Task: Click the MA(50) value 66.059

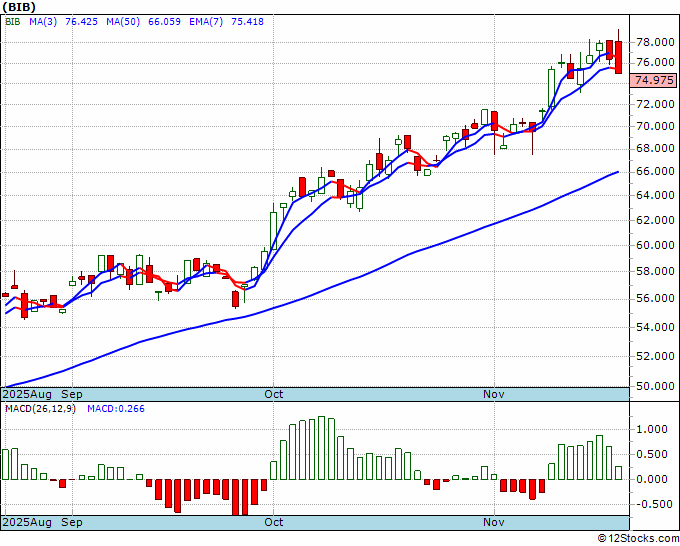Action: tap(164, 21)
